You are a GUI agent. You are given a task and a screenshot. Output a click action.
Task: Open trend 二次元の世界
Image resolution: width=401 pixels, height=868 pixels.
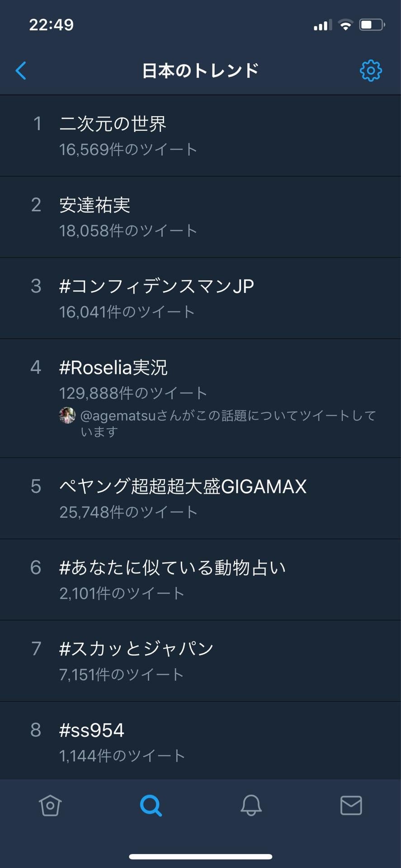113,124
